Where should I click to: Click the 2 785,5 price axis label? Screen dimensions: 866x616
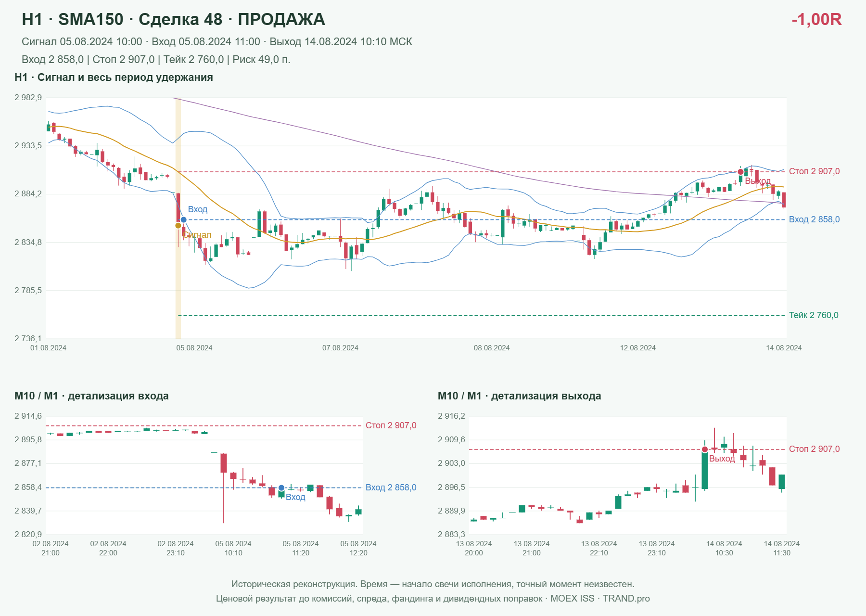pos(28,291)
